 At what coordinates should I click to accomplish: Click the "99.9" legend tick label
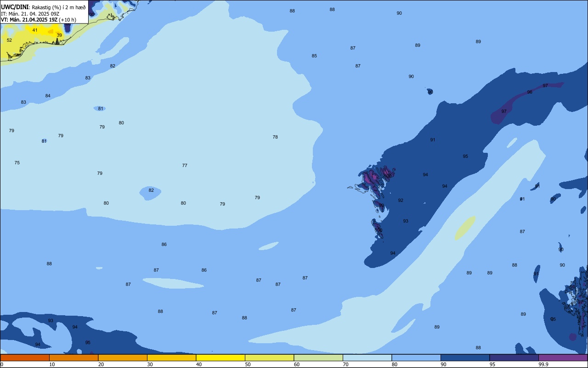click(x=544, y=364)
